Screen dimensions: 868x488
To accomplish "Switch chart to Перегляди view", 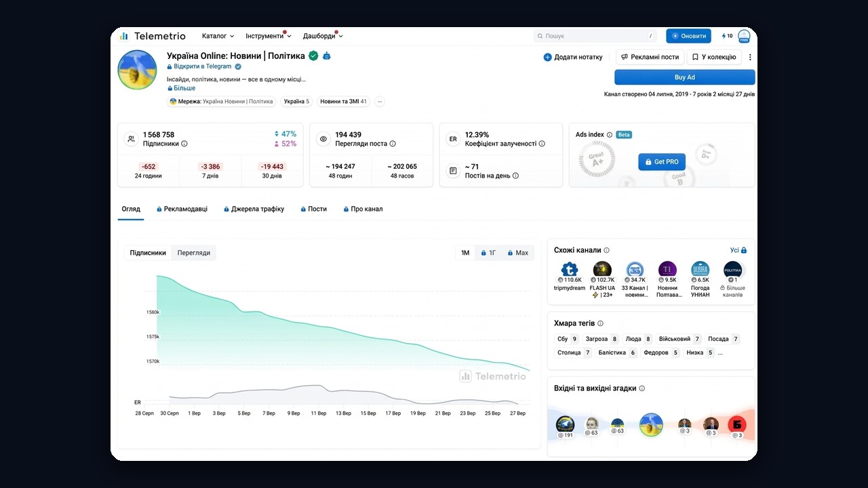I will (194, 253).
